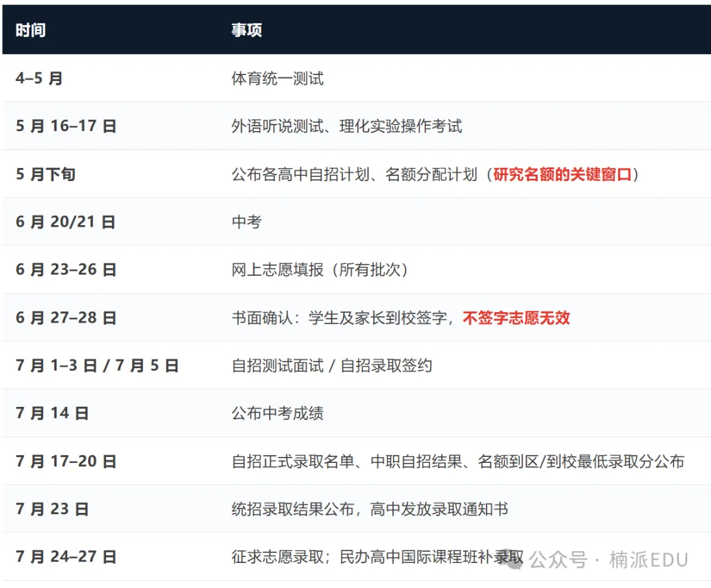Image resolution: width=711 pixels, height=588 pixels.
Task: Click 公布各高中自招计划、名额分配计划 text
Action: tap(354, 174)
